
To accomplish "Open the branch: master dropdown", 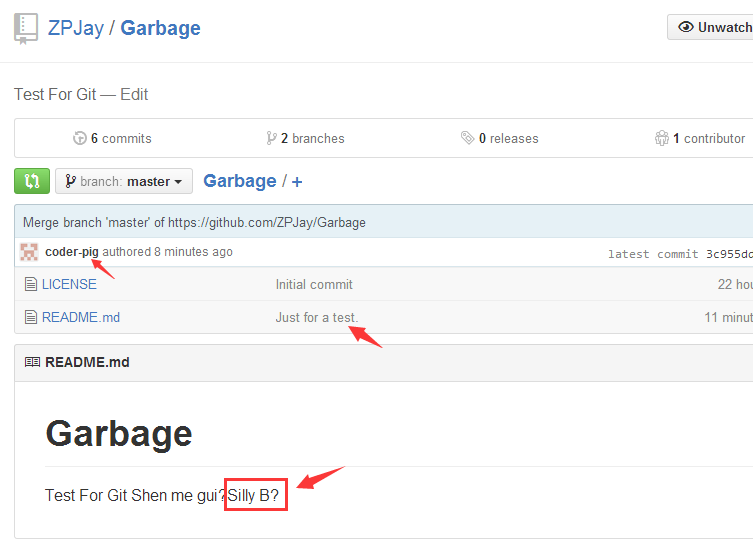I will (124, 181).
